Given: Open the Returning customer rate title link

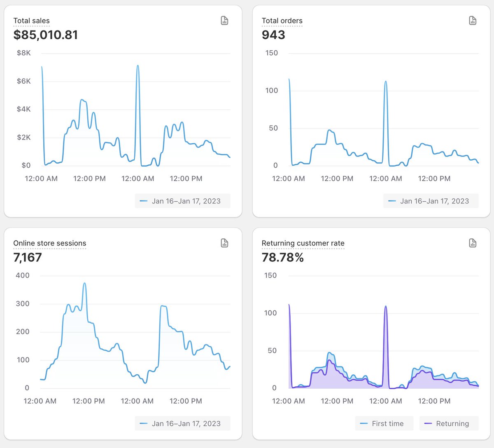Looking at the screenshot, I should (303, 243).
